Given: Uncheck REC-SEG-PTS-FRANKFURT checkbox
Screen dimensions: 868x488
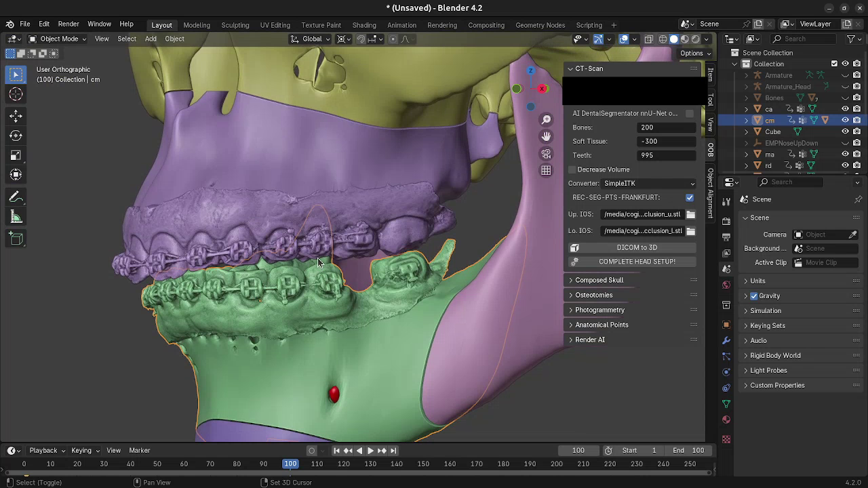Looking at the screenshot, I should tap(690, 197).
